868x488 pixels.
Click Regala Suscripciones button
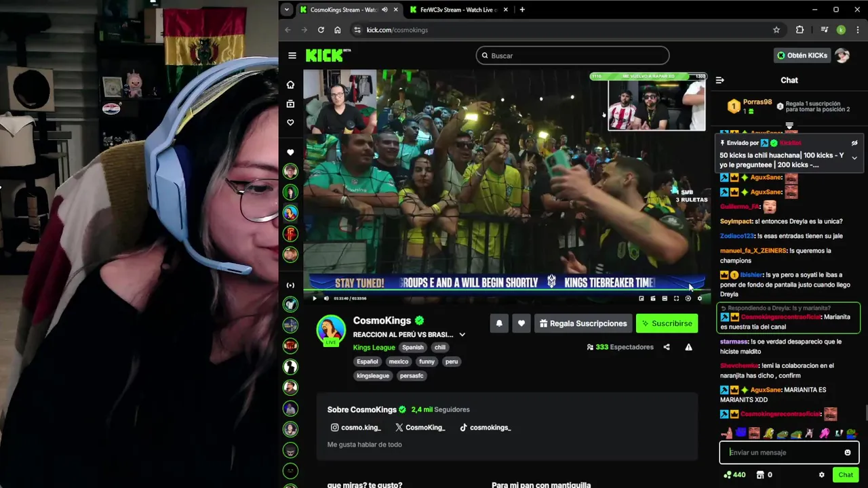(x=583, y=323)
